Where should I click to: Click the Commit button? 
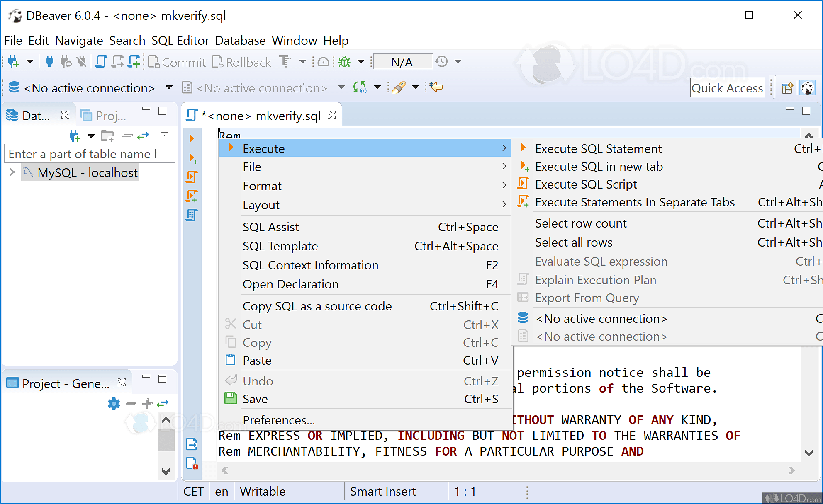(177, 62)
